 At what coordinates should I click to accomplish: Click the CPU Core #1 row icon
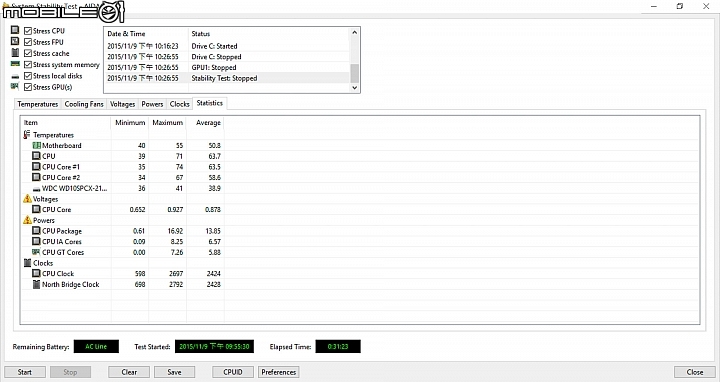pos(36,166)
